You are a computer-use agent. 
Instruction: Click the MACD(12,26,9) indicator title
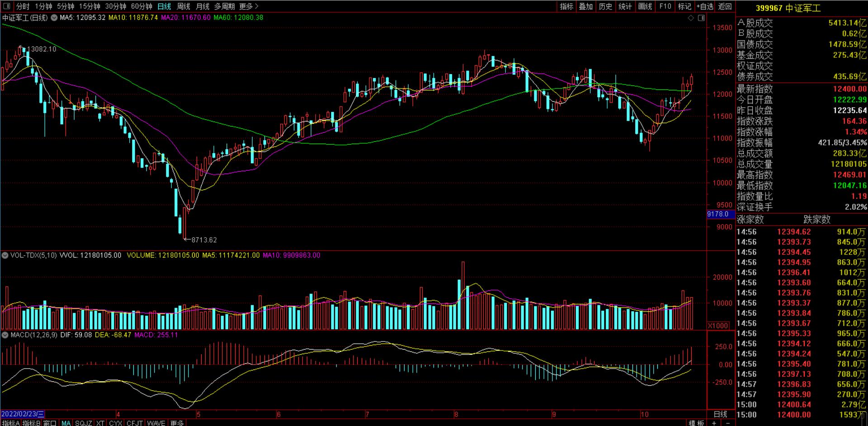[x=34, y=335]
